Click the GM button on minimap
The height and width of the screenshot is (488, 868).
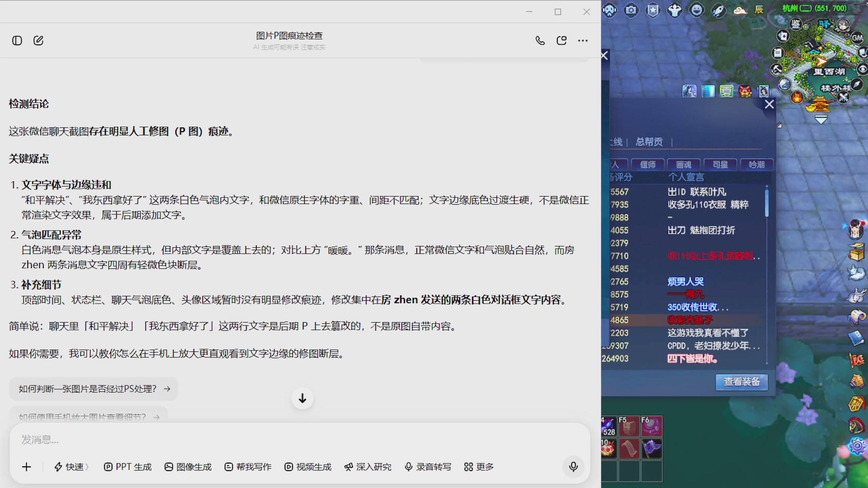pos(857,38)
